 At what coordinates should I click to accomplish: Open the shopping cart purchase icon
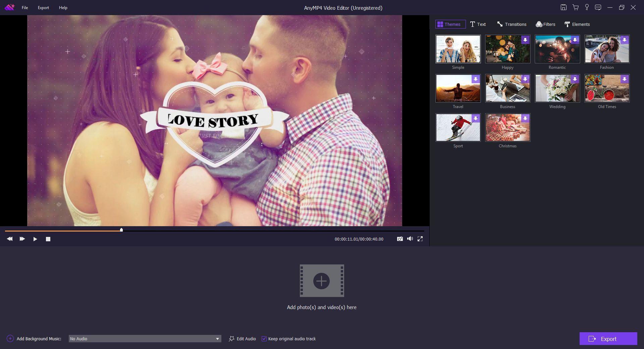coord(576,7)
